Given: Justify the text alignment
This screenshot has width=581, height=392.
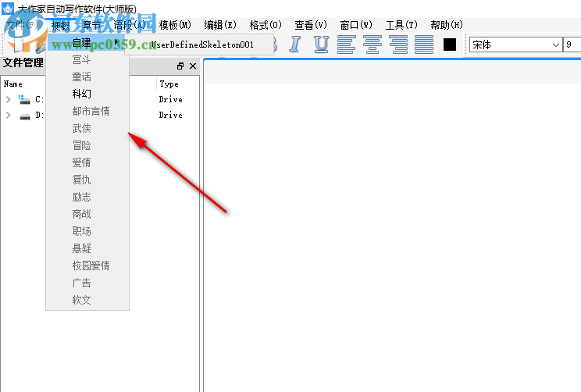Looking at the screenshot, I should click(424, 45).
